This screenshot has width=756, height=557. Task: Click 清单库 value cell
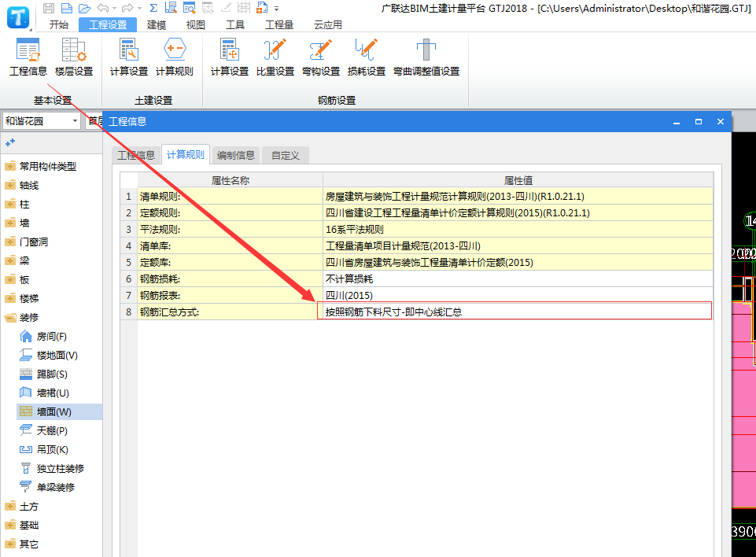click(x=518, y=246)
